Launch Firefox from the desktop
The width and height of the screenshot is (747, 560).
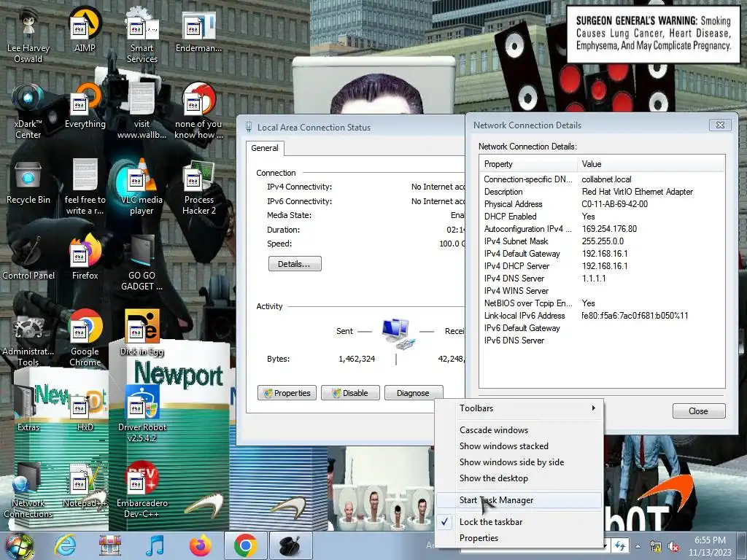coord(85,257)
